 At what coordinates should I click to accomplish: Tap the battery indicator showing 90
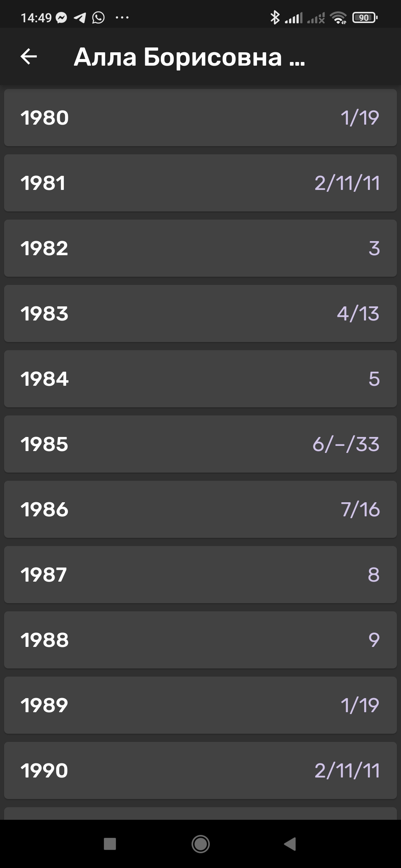coord(365,17)
